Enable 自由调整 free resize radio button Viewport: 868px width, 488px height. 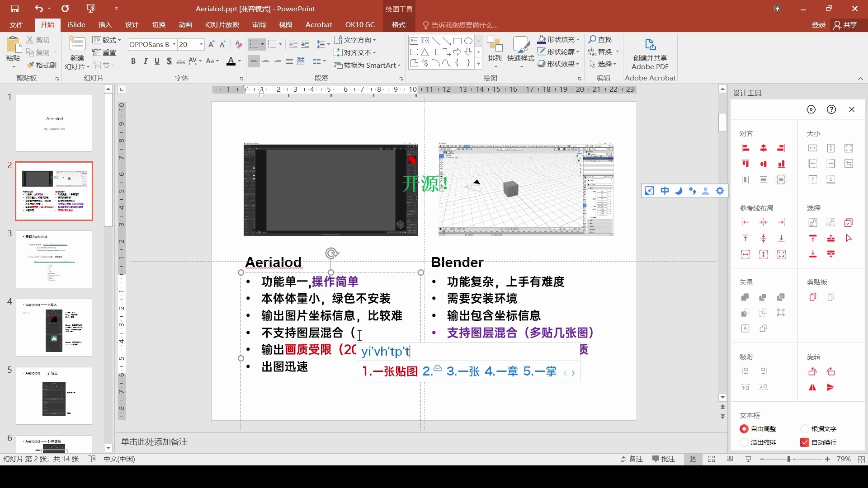(744, 428)
